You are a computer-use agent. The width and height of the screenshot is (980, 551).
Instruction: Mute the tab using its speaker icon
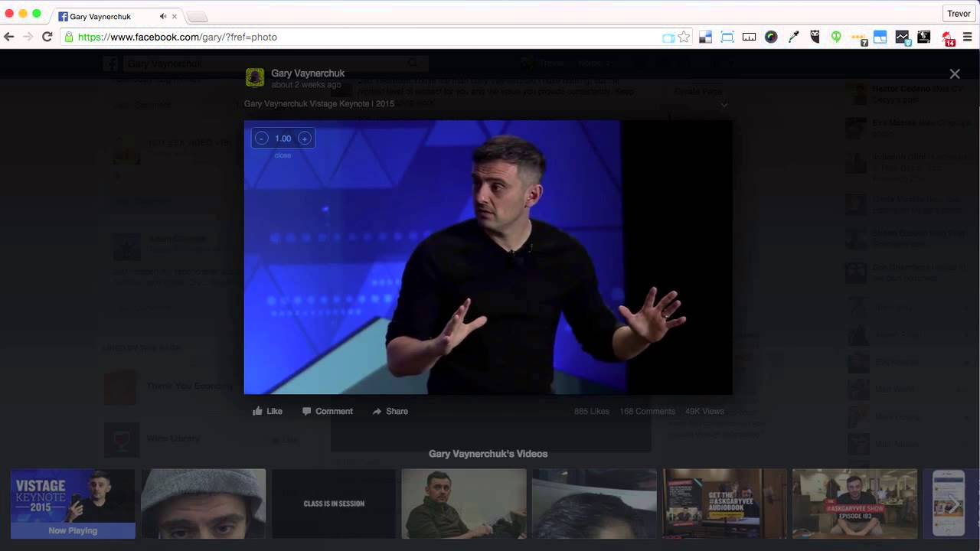(x=163, y=16)
